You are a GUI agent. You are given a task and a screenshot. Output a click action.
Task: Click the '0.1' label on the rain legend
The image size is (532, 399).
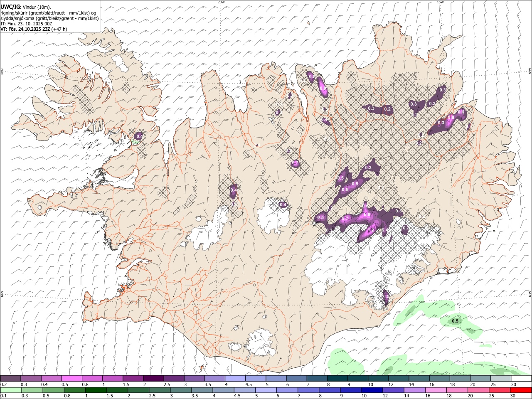pyautogui.click(x=3, y=396)
